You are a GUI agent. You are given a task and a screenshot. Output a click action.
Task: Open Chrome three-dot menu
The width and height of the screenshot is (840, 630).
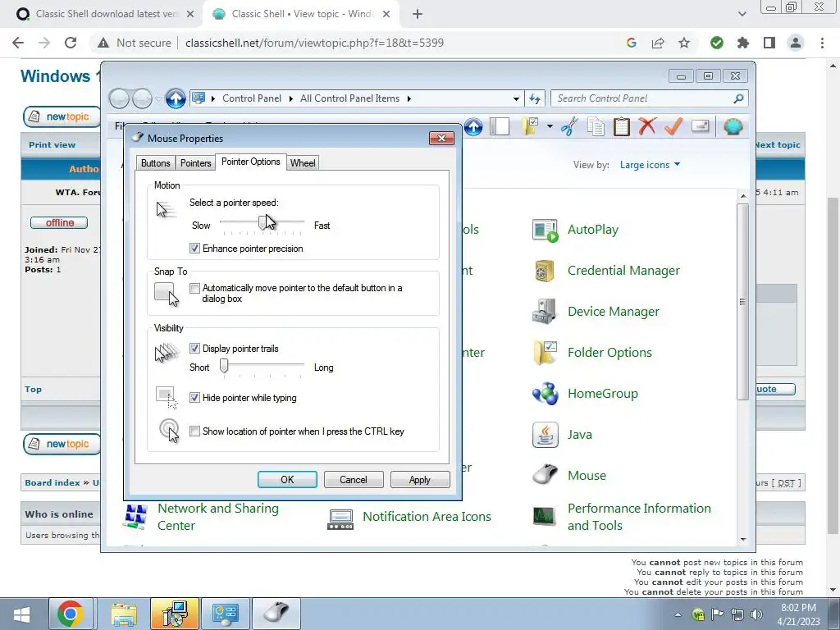(822, 43)
